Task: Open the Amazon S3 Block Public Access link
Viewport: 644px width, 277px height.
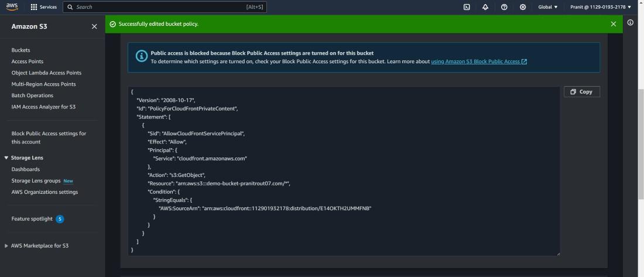Action: 478,61
